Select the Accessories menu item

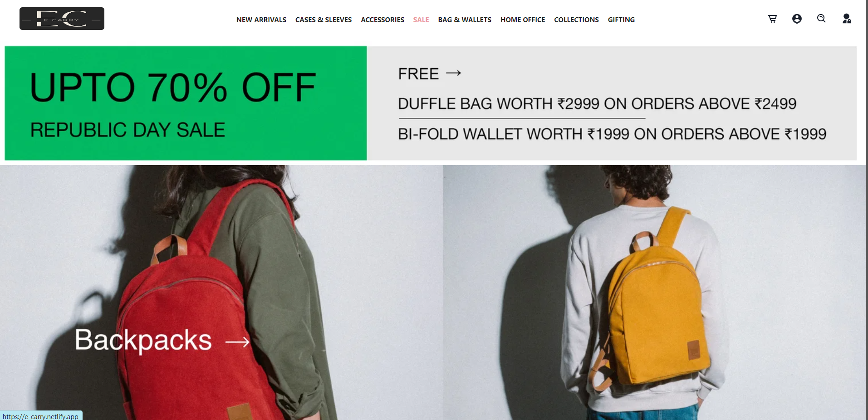[x=383, y=20]
